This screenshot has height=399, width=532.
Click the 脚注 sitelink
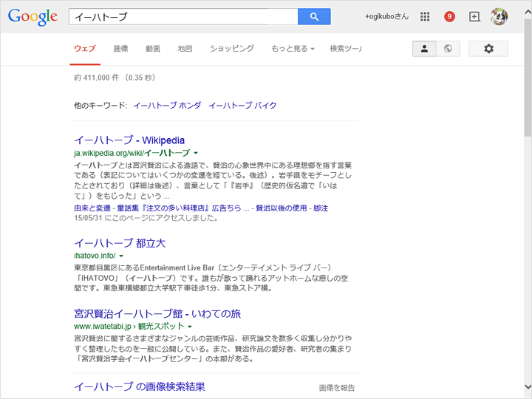click(x=321, y=208)
